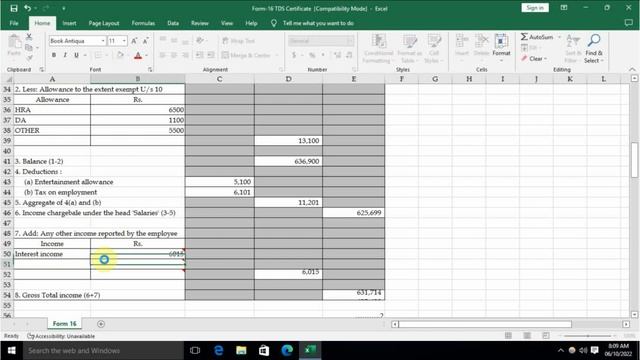Open Task View on taskbar
640x360 pixels.
coord(195,350)
